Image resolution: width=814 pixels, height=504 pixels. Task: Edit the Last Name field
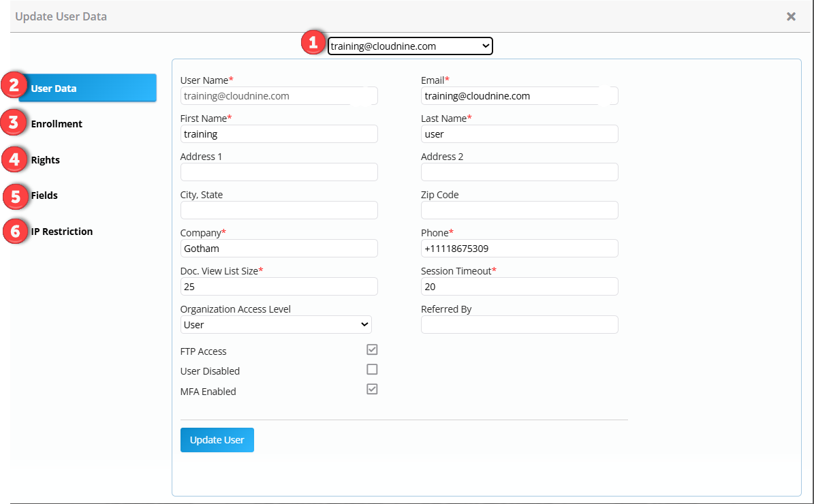point(519,133)
